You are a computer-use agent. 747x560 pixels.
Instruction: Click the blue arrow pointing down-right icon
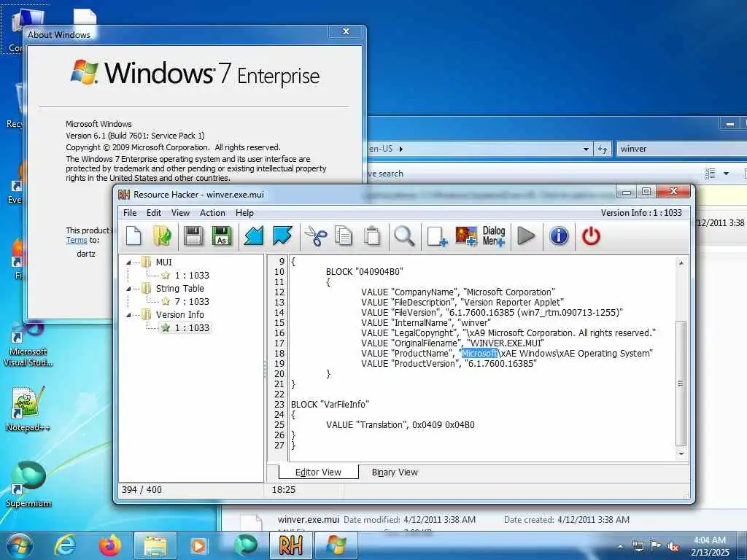pyautogui.click(x=282, y=236)
